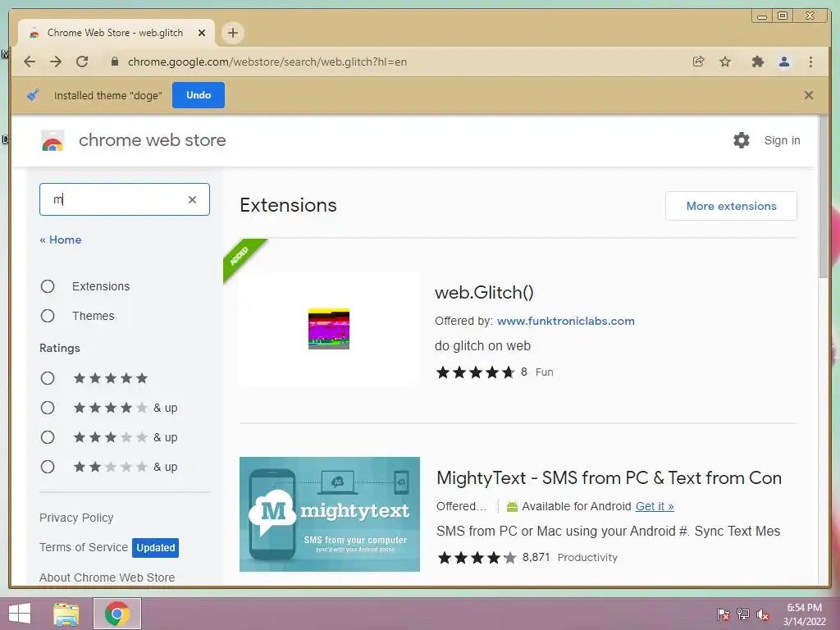
Task: Undo the installed doge theme
Action: pos(199,95)
